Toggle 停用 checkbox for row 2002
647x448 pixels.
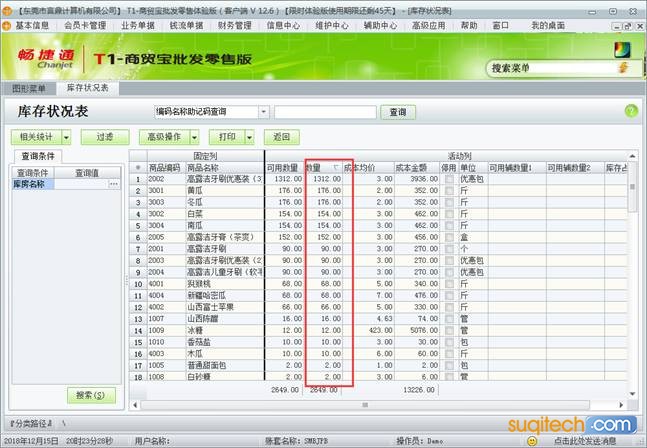pos(449,179)
